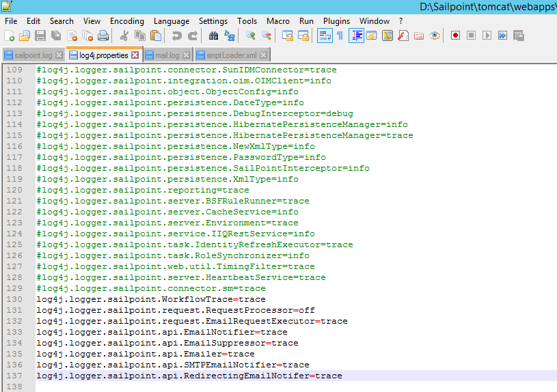Click the Save file toolbar icon
Screen dimensions: 557x392
click(x=40, y=36)
